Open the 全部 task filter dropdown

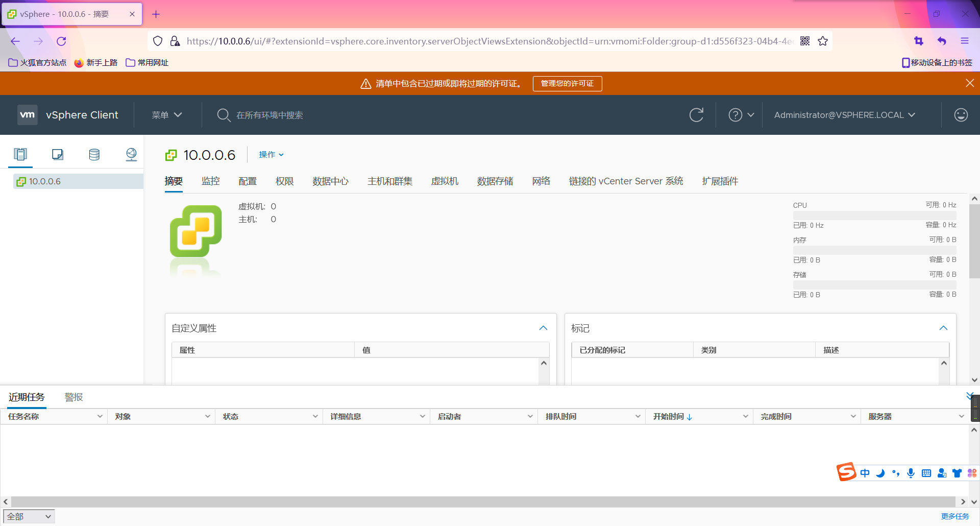pos(29,516)
